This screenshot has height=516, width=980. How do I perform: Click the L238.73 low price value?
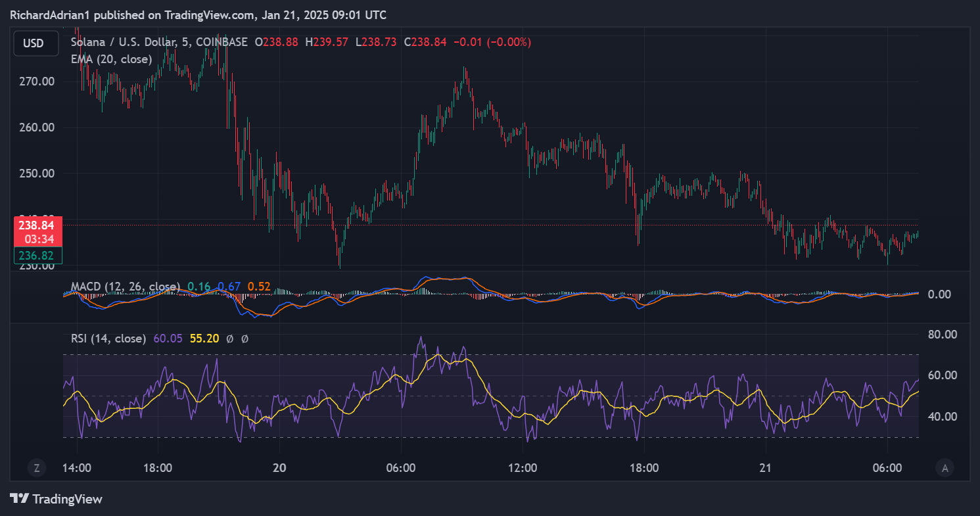click(376, 42)
